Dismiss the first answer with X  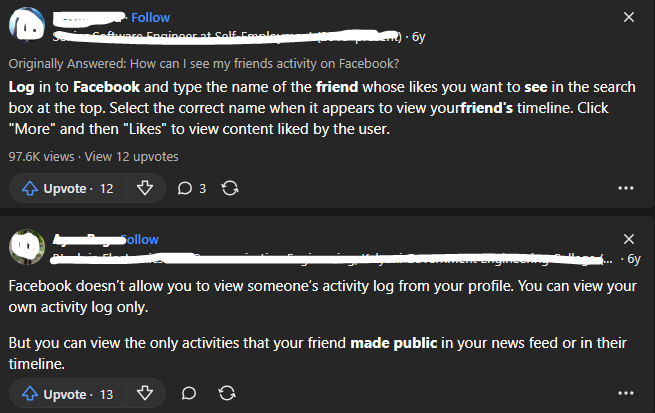point(629,17)
